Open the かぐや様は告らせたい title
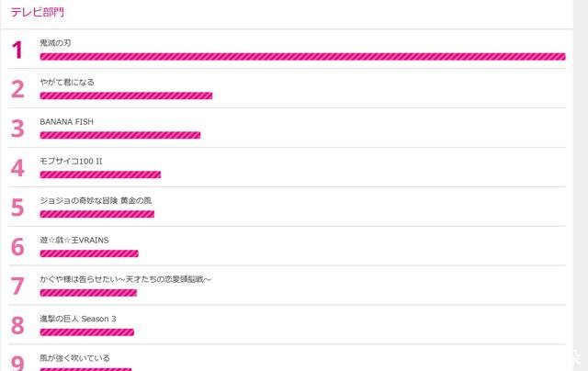 pos(126,279)
